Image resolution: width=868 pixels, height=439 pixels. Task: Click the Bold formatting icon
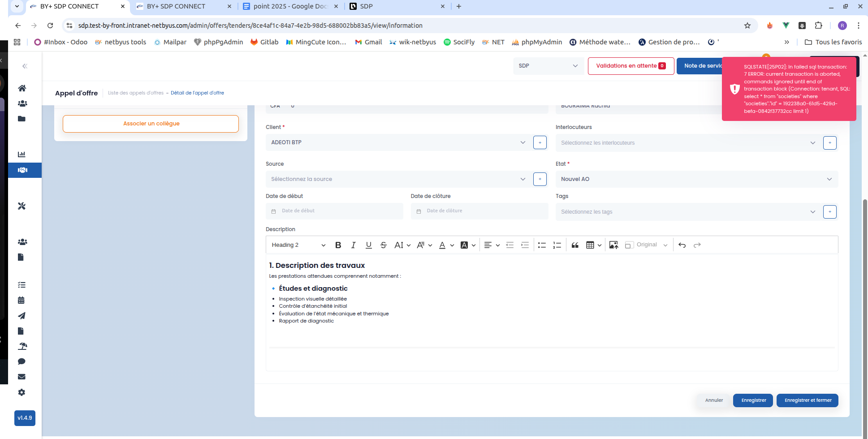[338, 245]
